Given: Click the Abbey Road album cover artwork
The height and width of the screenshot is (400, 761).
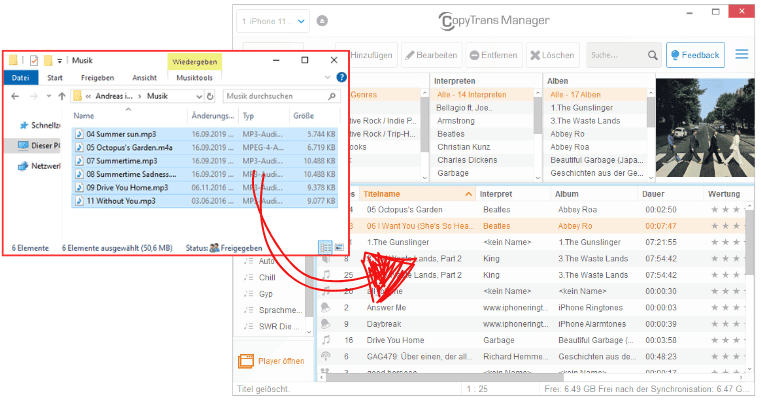Looking at the screenshot, I should pos(705,128).
